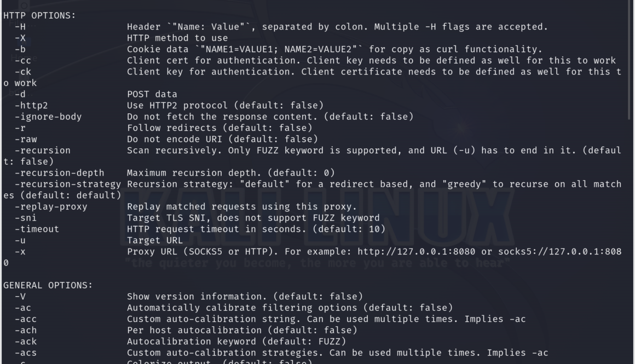Click the GENERAL OPTIONS section heading
635x364 pixels.
pyautogui.click(x=48, y=286)
